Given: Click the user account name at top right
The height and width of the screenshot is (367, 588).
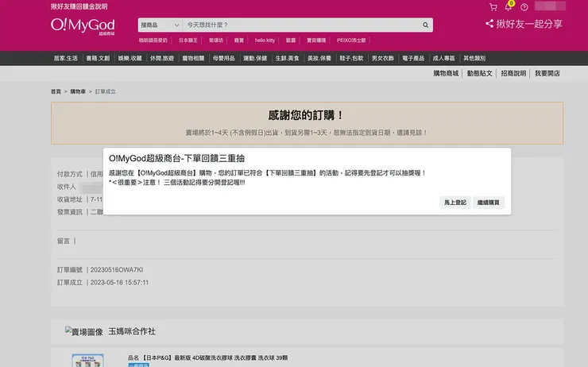Looking at the screenshot, I should (x=550, y=6).
